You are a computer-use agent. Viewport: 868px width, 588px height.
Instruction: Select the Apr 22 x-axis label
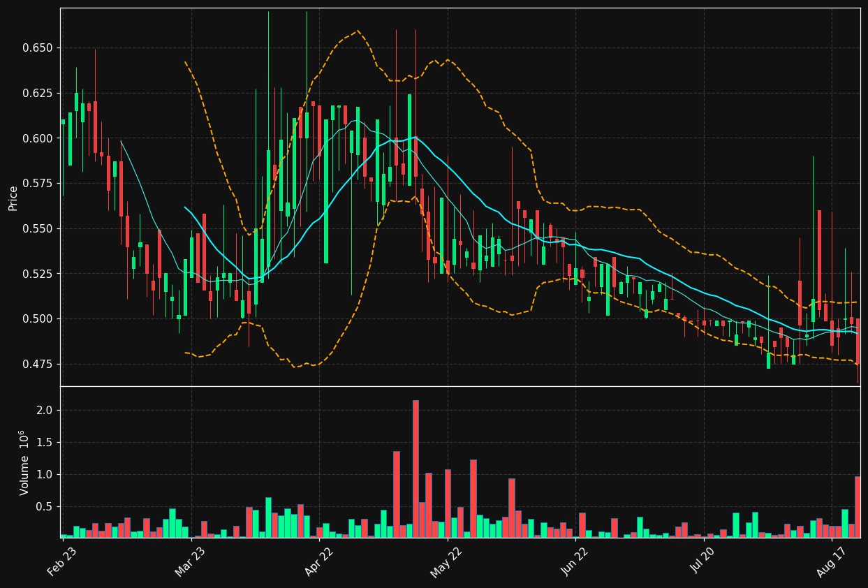pos(318,561)
